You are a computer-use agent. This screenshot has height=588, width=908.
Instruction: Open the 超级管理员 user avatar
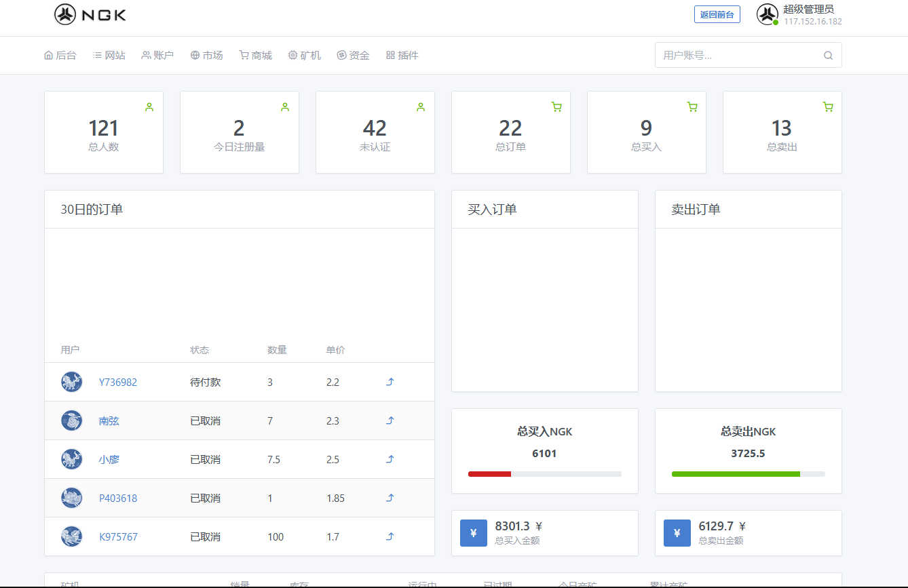(x=768, y=14)
